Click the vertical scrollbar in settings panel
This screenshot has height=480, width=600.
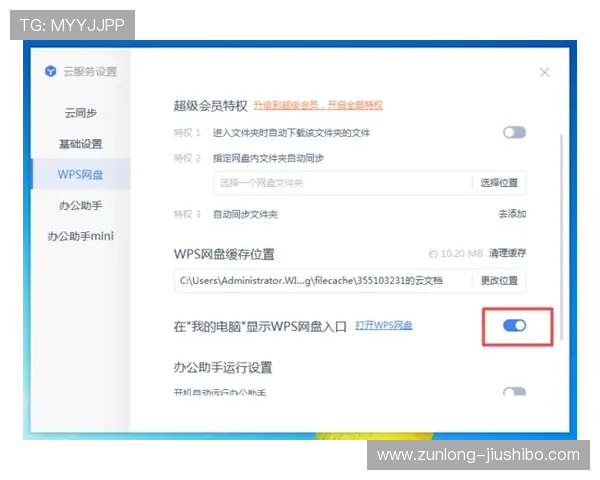tap(561, 236)
